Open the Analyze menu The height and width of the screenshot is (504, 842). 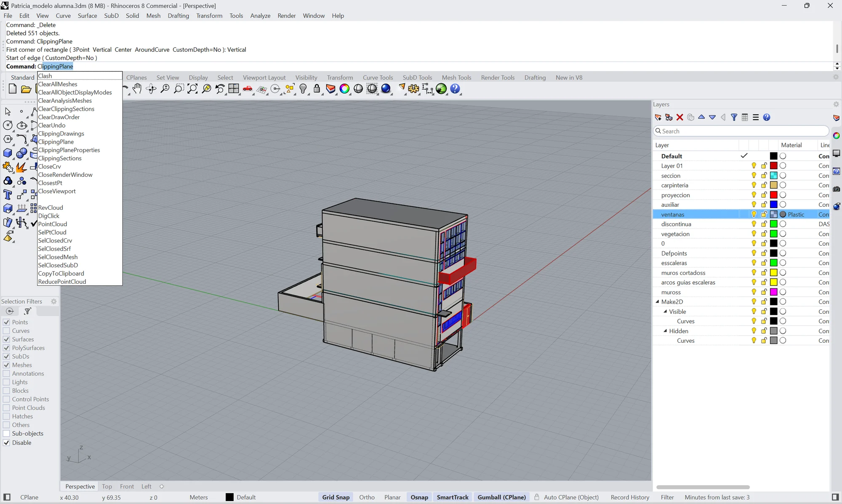pos(260,16)
